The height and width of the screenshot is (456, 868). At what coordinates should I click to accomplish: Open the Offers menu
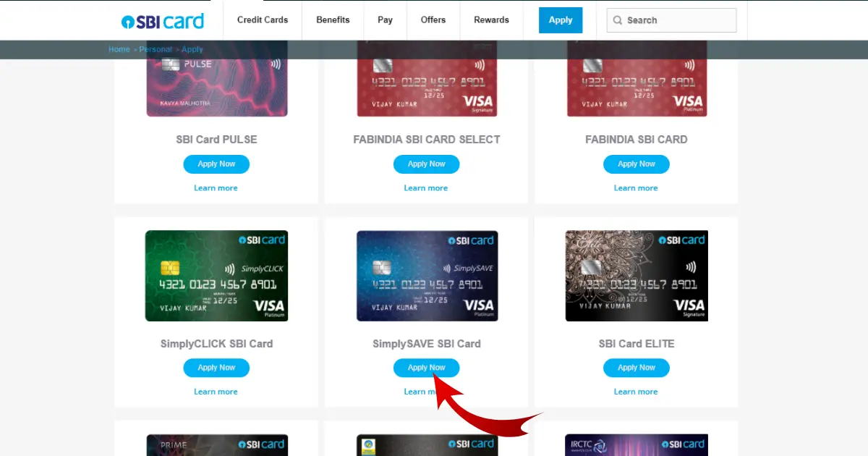point(433,20)
